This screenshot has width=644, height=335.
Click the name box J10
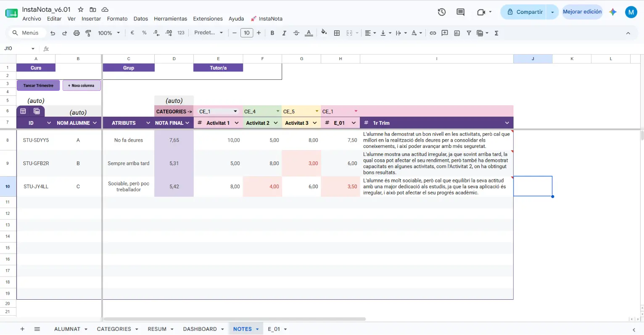[19, 49]
